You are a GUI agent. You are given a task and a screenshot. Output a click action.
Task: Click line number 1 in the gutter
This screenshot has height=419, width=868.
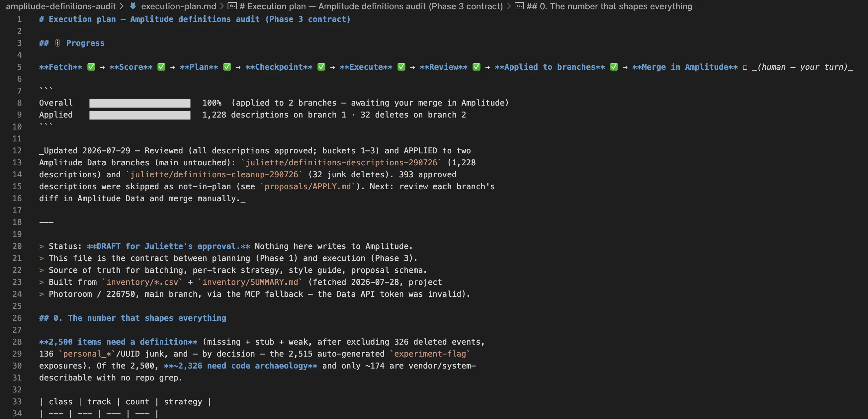(19, 19)
